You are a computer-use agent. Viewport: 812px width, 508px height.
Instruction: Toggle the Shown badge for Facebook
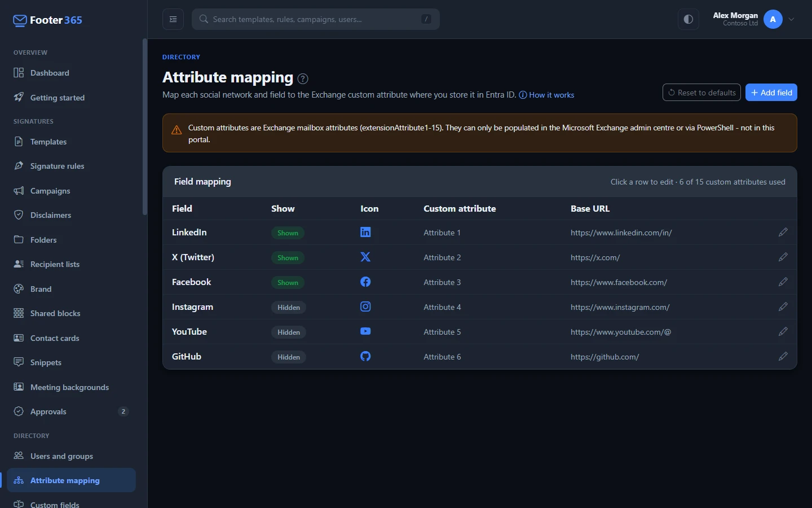288,283
